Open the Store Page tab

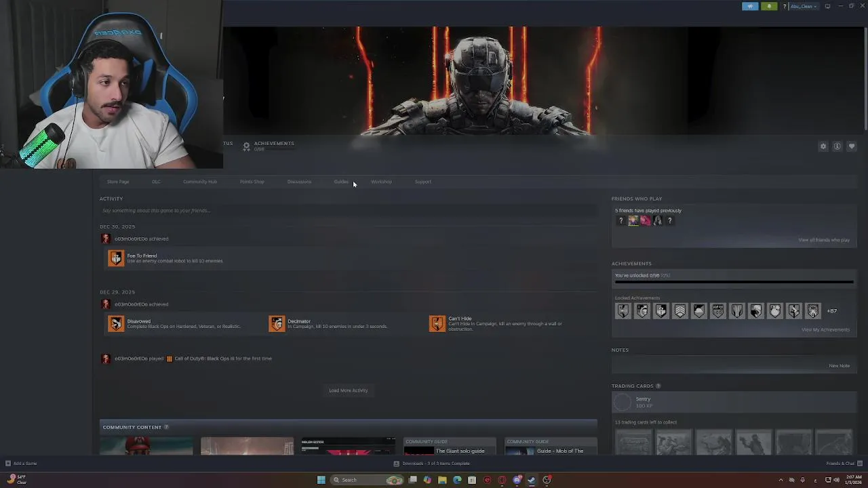(x=118, y=182)
